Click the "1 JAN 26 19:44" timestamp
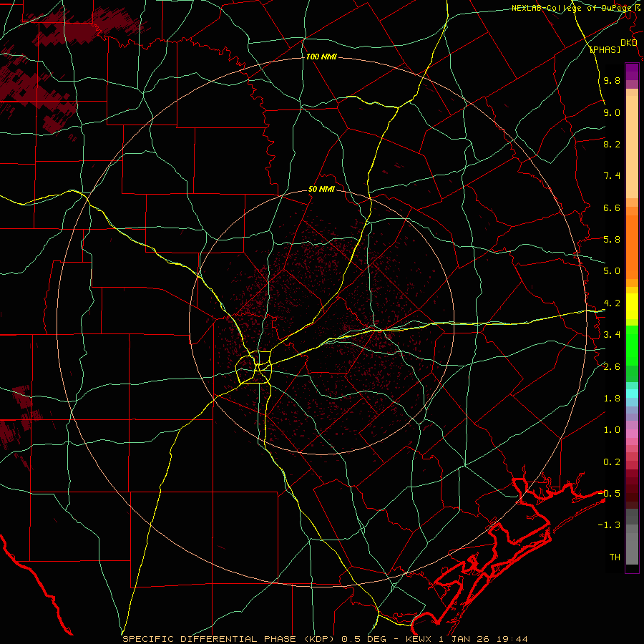The width and height of the screenshot is (644, 644). [x=483, y=639]
